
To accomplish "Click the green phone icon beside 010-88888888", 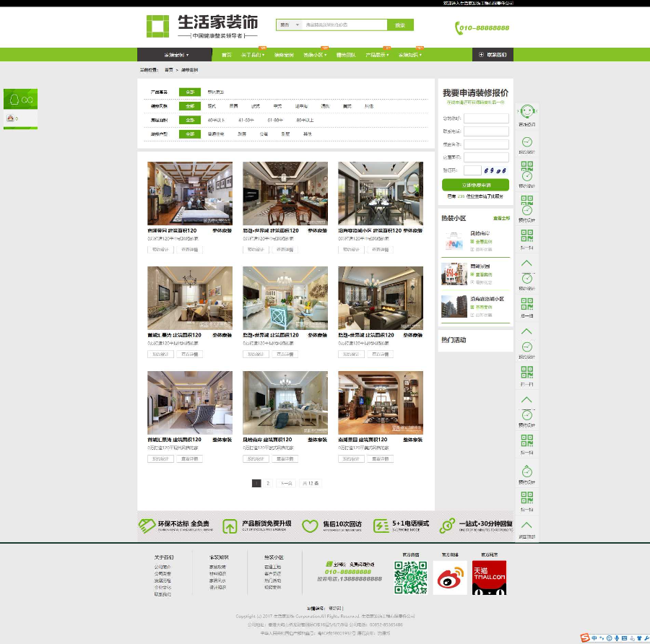I will 458,27.
